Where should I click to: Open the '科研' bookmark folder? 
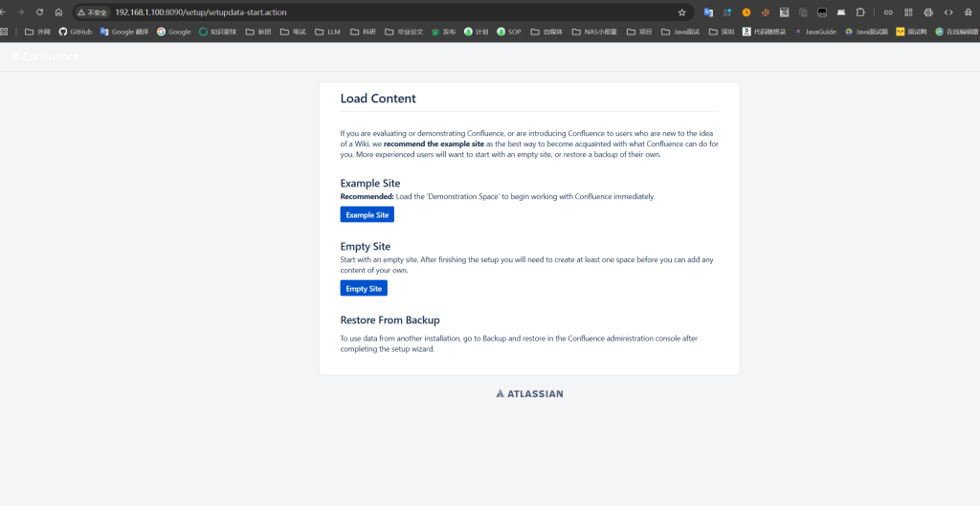[363, 32]
